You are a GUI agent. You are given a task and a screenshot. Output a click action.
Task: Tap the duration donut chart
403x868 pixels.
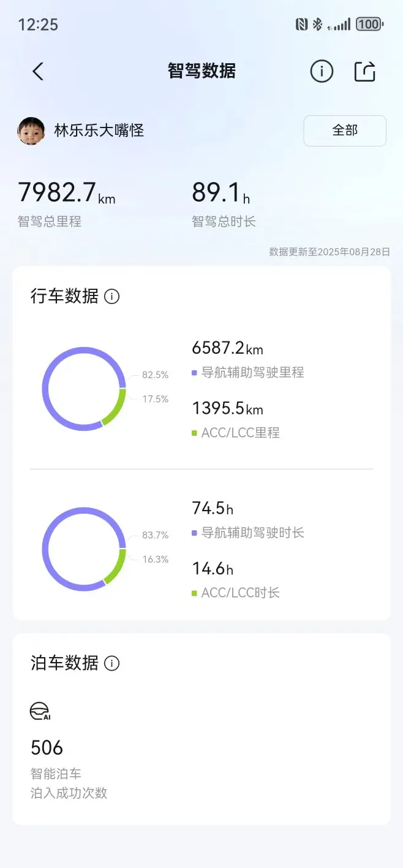point(84,549)
